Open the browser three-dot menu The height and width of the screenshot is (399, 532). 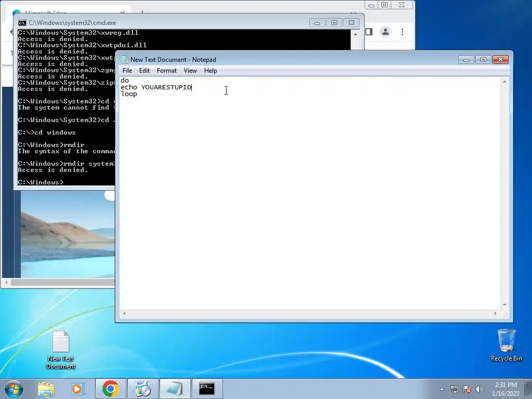coord(403,32)
